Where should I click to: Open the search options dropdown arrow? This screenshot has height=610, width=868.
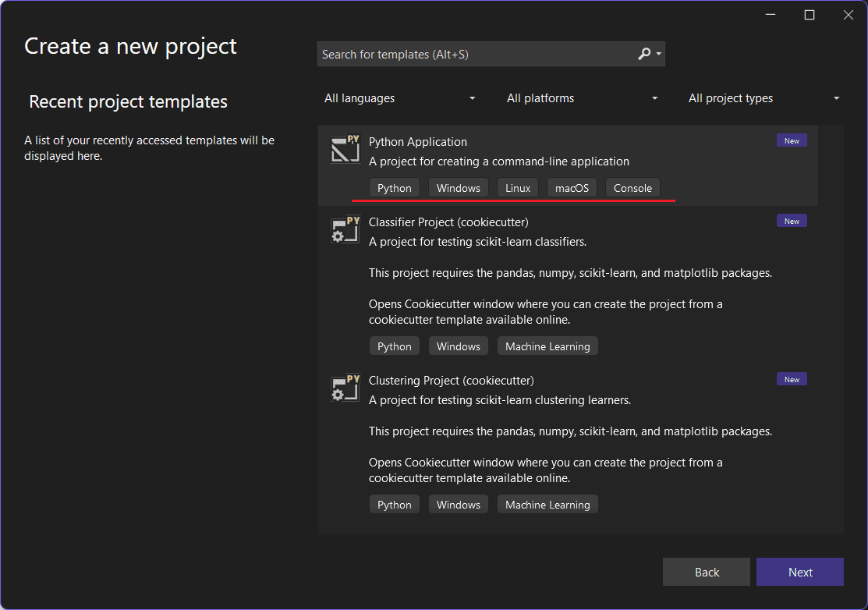tap(659, 54)
